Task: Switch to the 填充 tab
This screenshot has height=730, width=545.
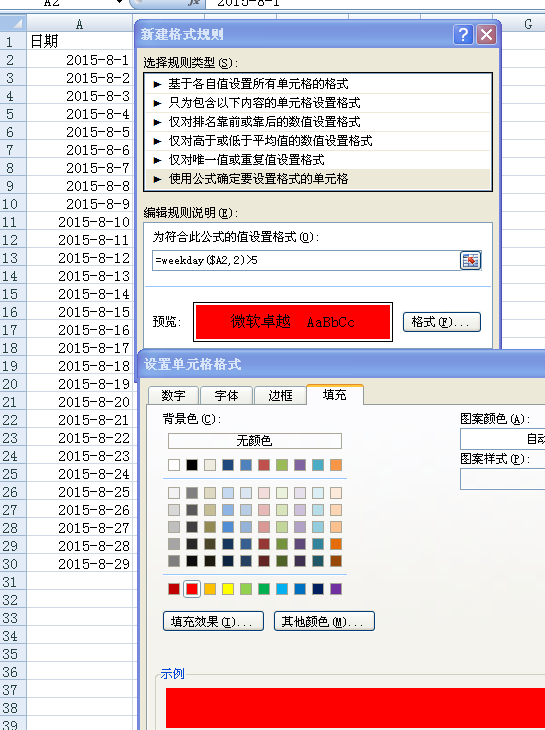Action: click(335, 395)
